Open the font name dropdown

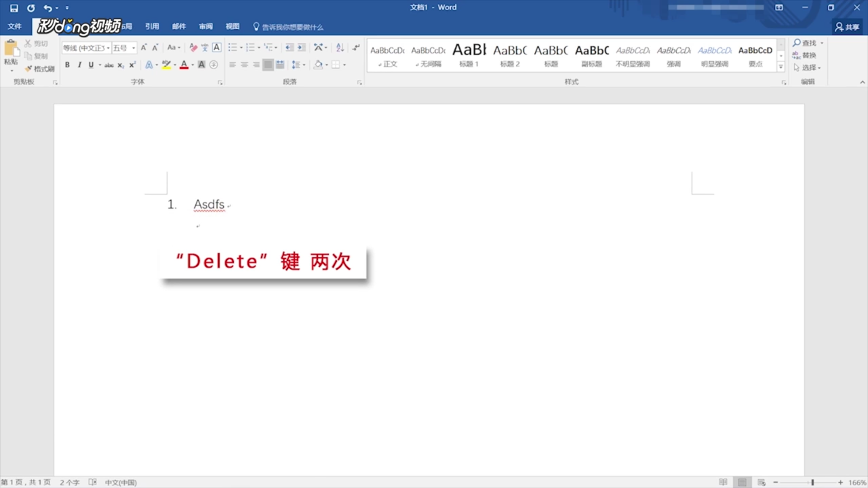pyautogui.click(x=108, y=48)
